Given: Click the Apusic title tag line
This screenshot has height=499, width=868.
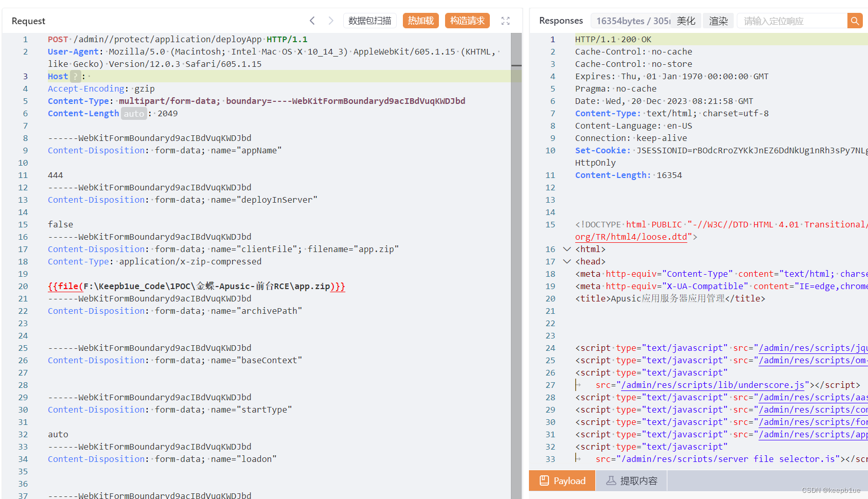Looking at the screenshot, I should [670, 298].
